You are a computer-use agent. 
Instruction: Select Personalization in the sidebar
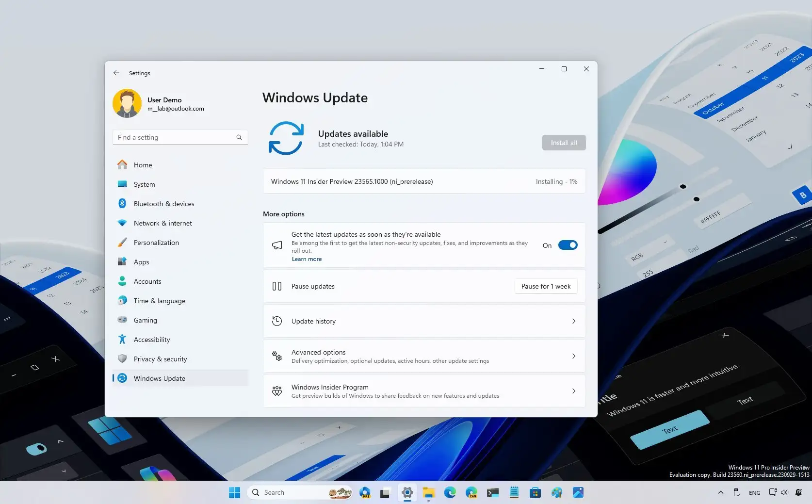pos(180,243)
